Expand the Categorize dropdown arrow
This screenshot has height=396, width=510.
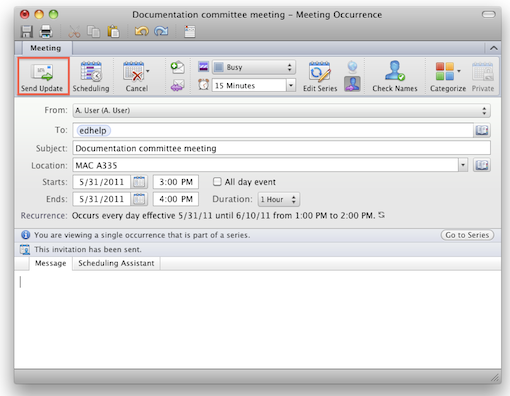459,71
